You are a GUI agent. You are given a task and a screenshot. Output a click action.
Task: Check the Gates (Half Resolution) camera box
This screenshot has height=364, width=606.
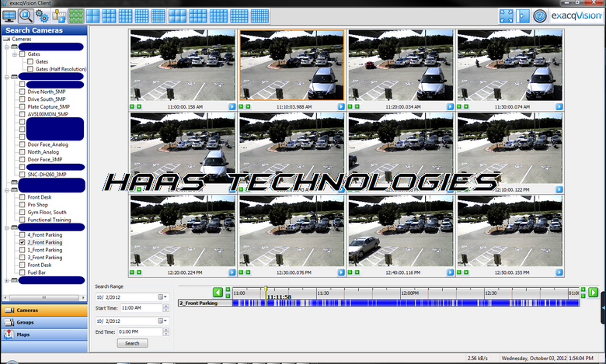(30, 69)
